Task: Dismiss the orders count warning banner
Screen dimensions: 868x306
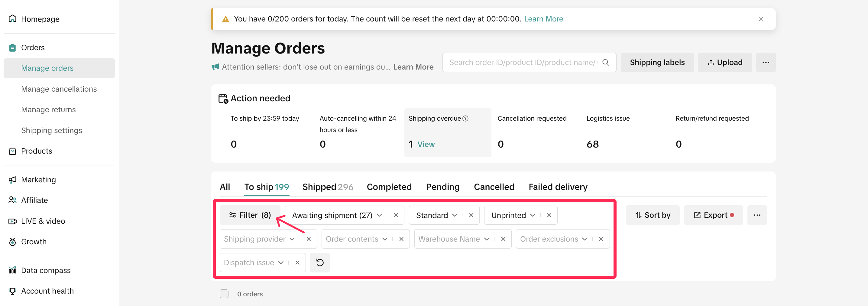Action: coord(761,19)
